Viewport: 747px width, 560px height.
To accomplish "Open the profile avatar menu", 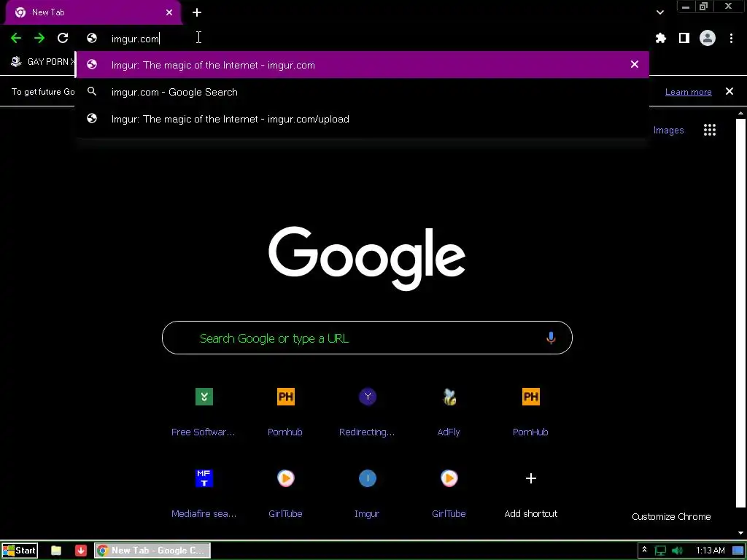I will point(708,38).
